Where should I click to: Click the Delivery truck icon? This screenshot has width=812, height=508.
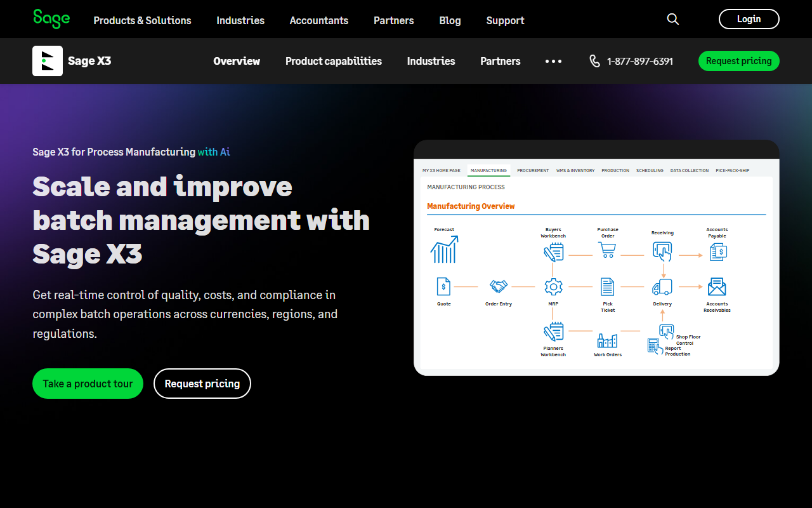[662, 287]
